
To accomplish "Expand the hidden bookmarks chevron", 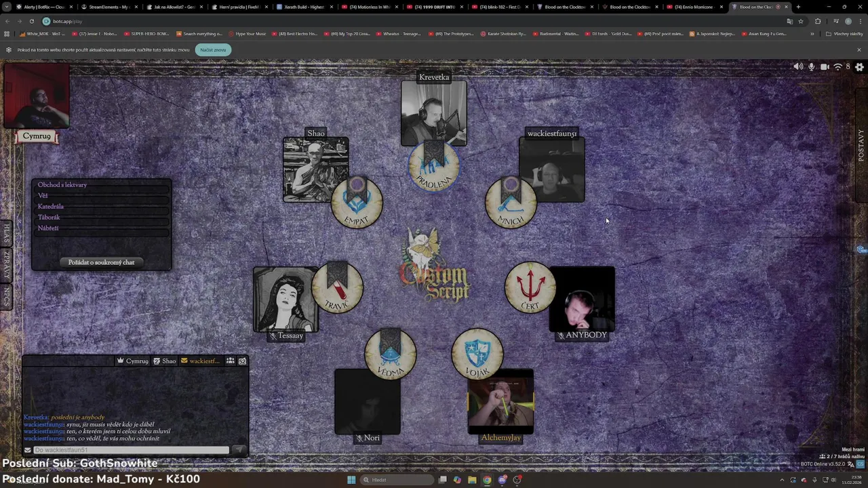I will [812, 33].
